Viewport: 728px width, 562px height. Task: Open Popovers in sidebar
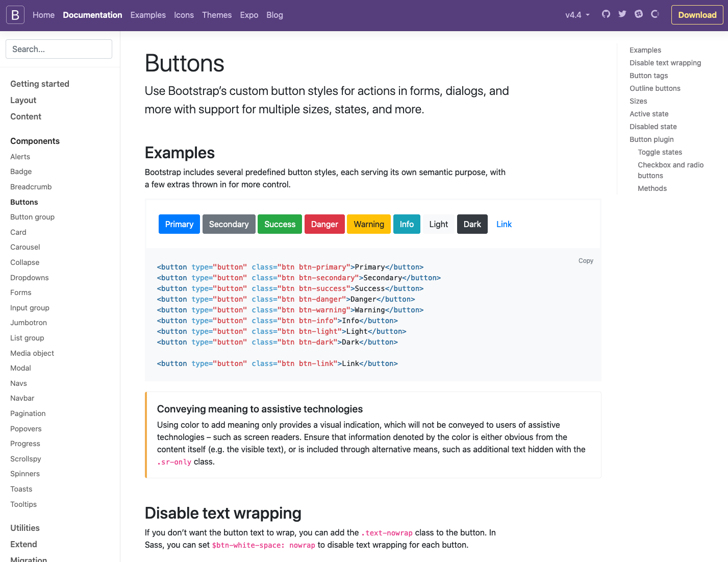(26, 429)
